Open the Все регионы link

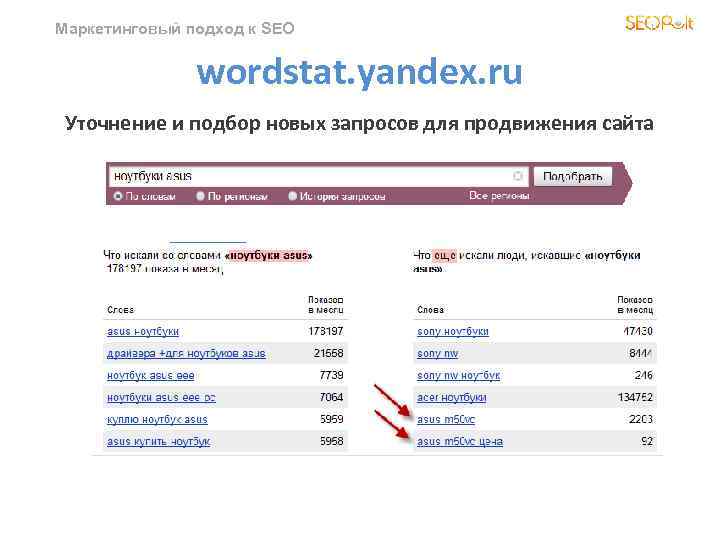tap(499, 196)
